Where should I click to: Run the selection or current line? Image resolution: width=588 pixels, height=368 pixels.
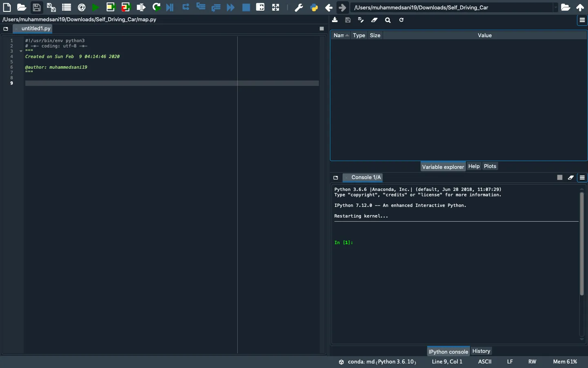(141, 7)
